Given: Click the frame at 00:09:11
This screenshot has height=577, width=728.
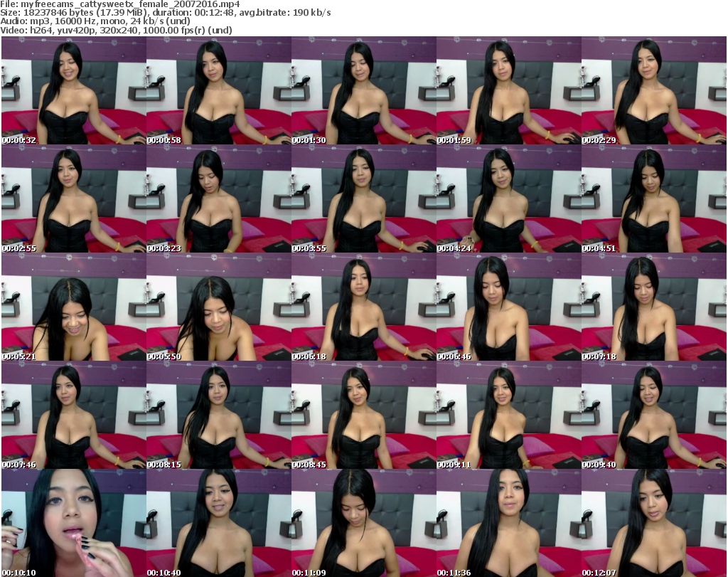Looking at the screenshot, I should 509,415.
